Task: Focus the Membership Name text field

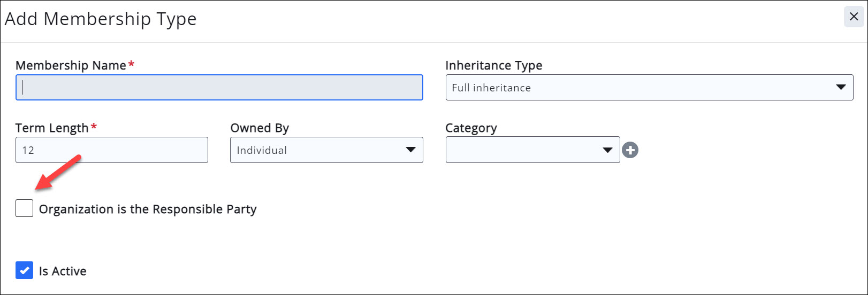Action: [219, 88]
